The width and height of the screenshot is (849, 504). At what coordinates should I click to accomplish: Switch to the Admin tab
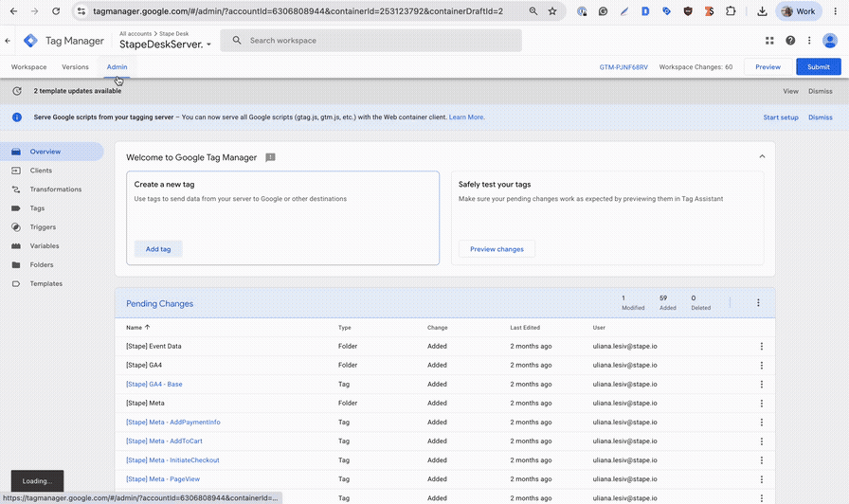click(x=117, y=67)
